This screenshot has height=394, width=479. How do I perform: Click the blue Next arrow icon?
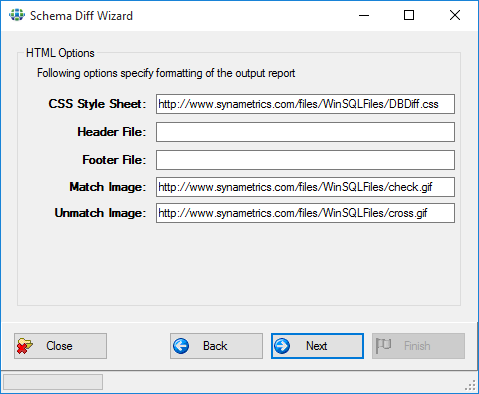click(282, 346)
